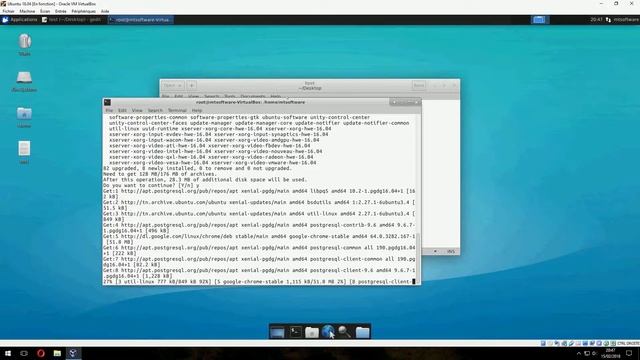Click the Windows Start button
The image size is (640, 360).
pyautogui.click(x=8, y=353)
